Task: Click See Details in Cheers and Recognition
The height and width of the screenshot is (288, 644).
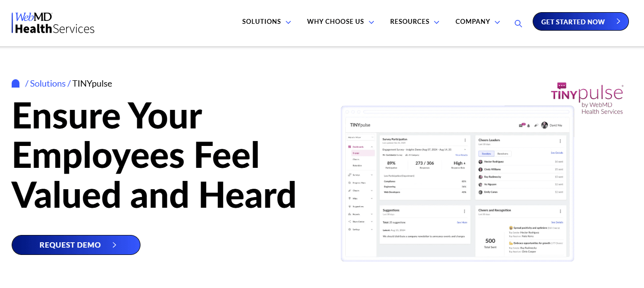Action: [557, 222]
